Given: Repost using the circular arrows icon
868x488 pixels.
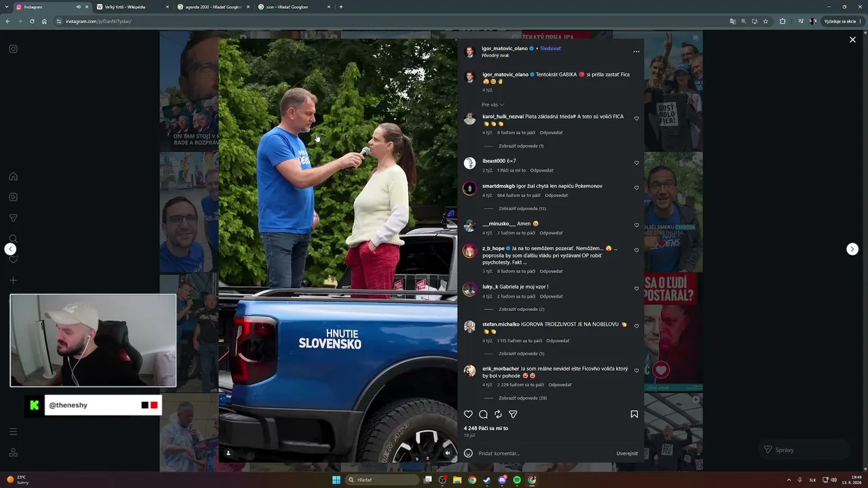Looking at the screenshot, I should pos(498,414).
